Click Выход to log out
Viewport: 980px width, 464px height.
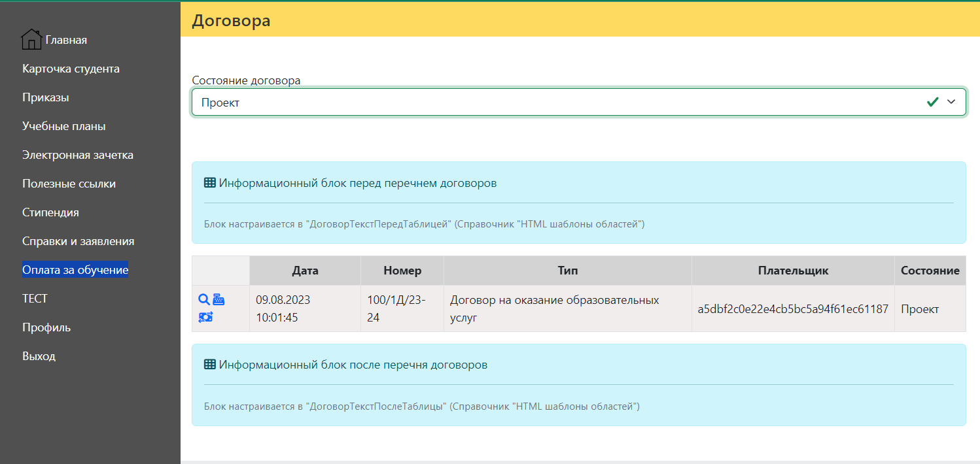(x=39, y=356)
